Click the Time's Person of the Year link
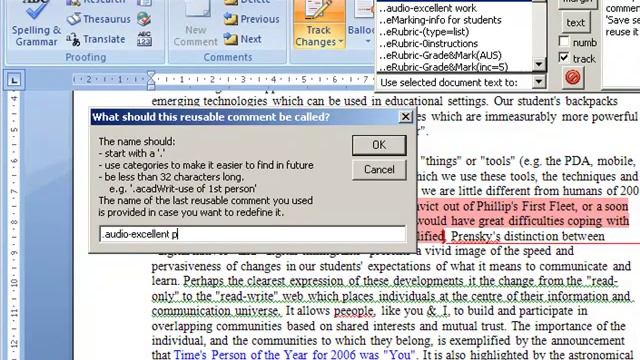This screenshot has width=640, height=360. pos(294,354)
